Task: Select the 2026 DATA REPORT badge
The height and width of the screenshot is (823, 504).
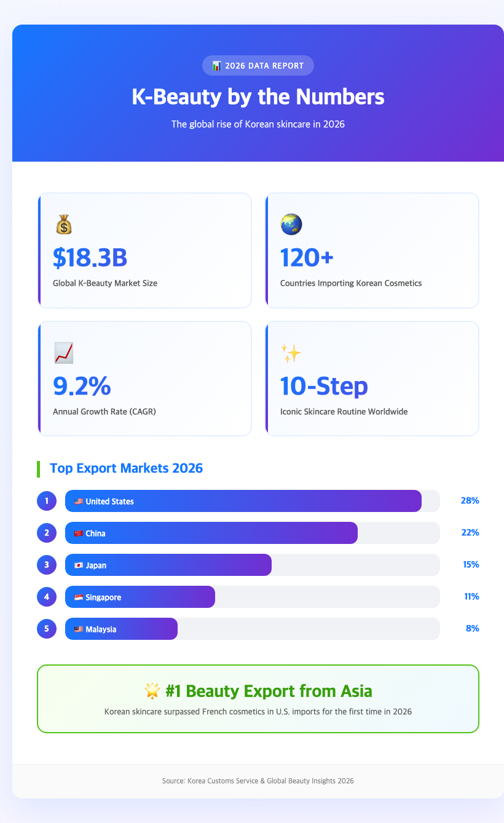Action: (258, 66)
